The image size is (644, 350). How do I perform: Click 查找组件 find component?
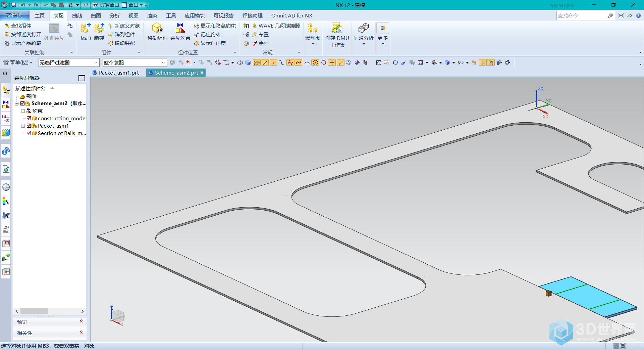click(x=18, y=26)
